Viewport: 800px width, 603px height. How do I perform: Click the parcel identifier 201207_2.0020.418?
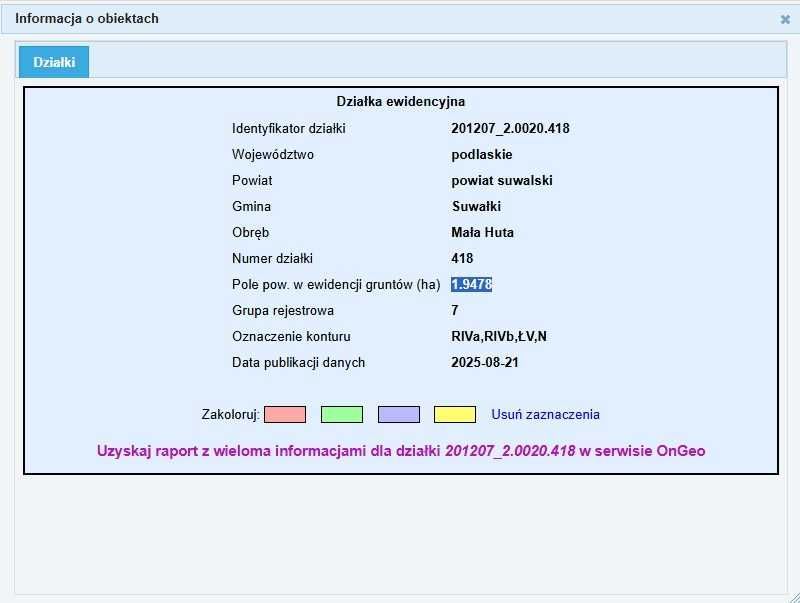click(510, 128)
